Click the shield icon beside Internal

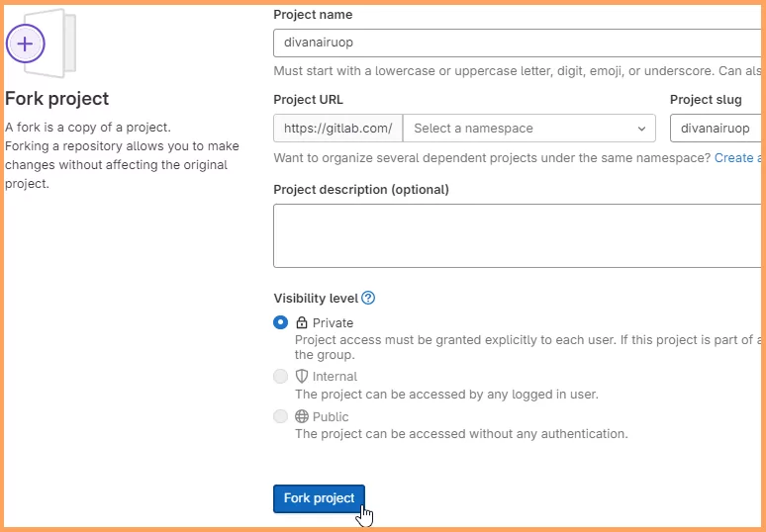(302, 376)
